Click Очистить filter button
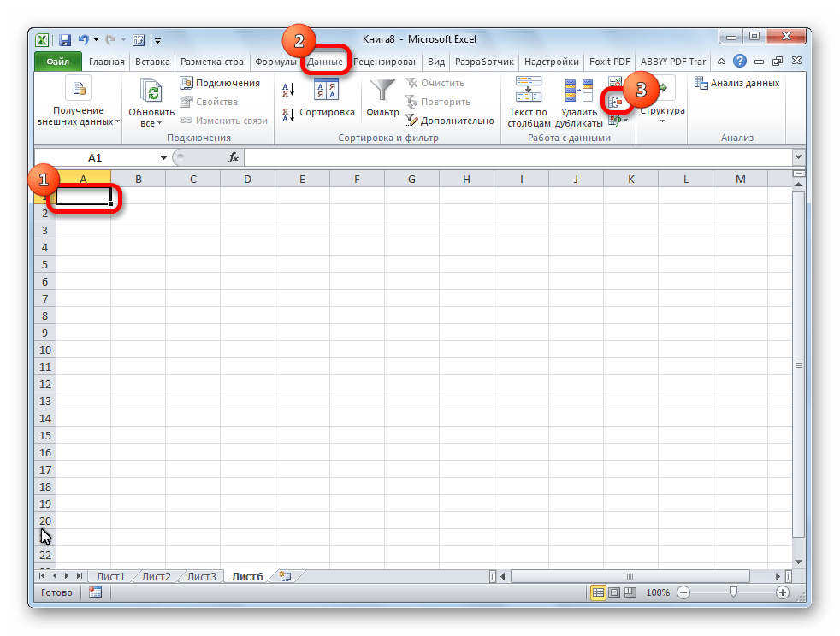The height and width of the screenshot is (636, 840). click(x=435, y=83)
